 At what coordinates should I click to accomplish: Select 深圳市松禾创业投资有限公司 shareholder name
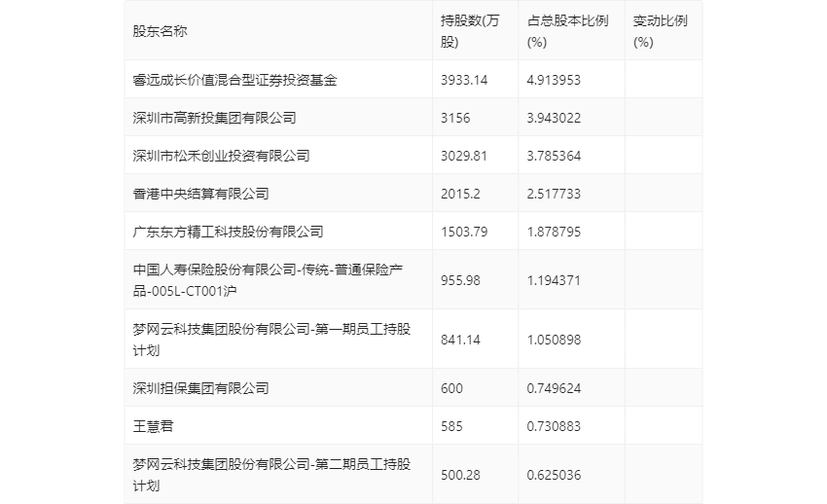221,156
